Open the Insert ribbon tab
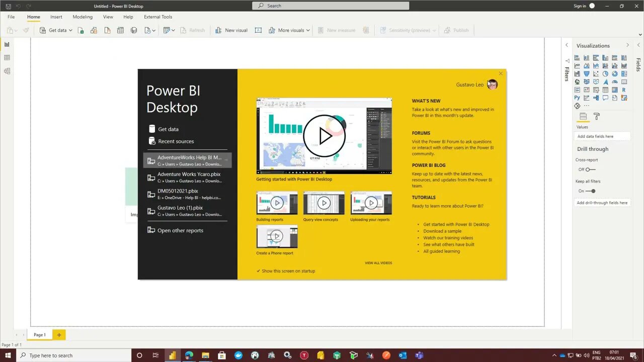 pos(56,17)
